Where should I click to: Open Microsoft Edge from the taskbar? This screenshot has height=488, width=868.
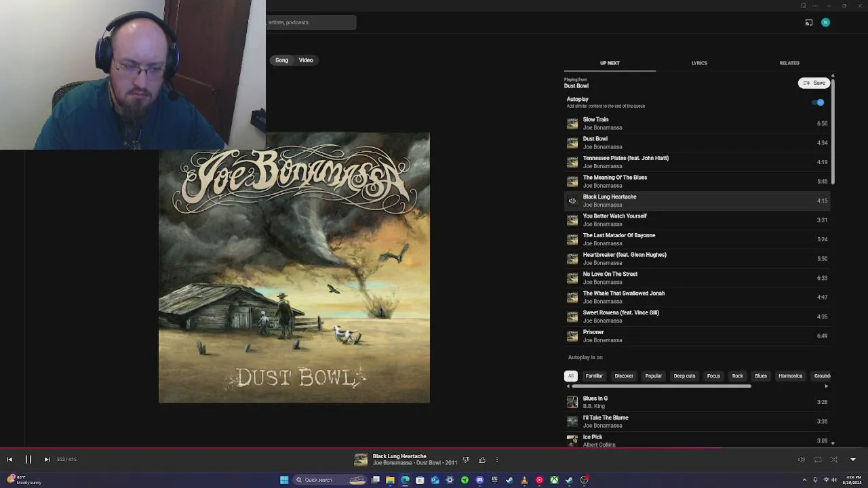pyautogui.click(x=405, y=480)
